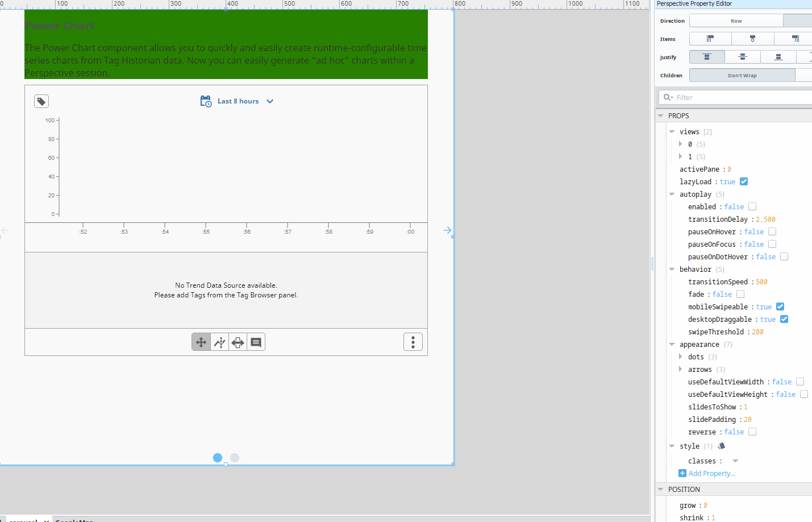Align items to center

[x=752, y=39]
